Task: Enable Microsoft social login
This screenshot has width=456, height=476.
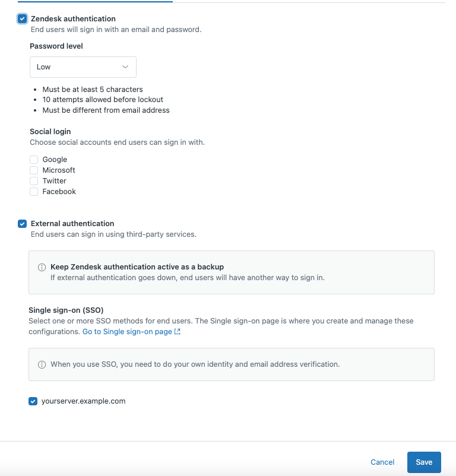Action: pyautogui.click(x=34, y=170)
